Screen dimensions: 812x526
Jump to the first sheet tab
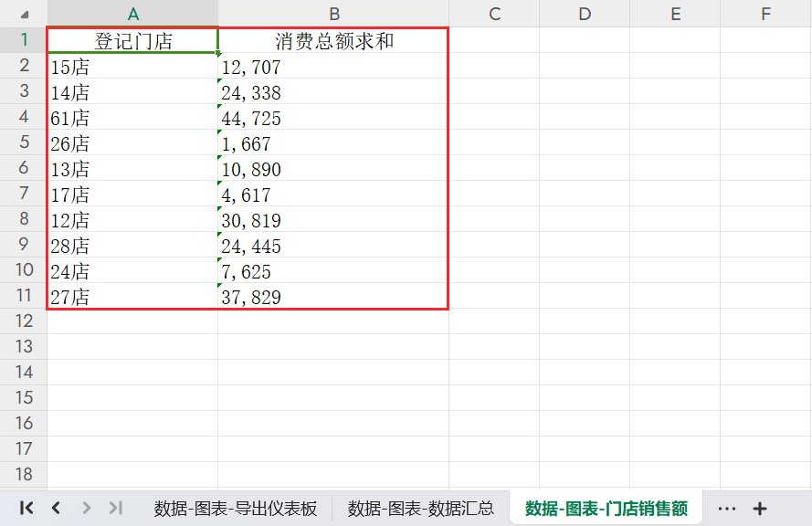click(x=26, y=508)
